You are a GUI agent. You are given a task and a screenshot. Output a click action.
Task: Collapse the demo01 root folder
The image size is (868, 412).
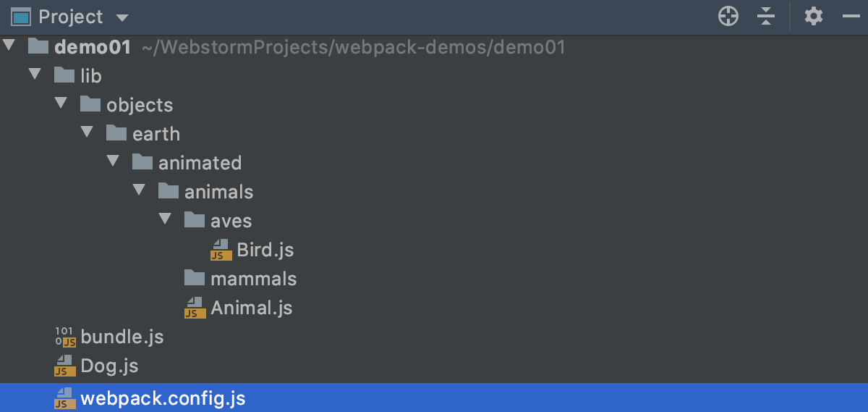tap(9, 46)
